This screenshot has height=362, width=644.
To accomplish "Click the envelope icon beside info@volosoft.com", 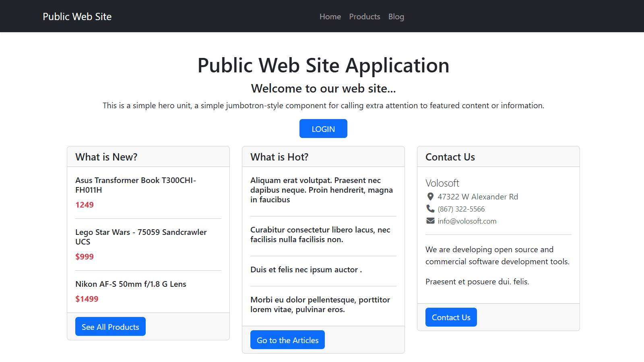I will (x=430, y=221).
